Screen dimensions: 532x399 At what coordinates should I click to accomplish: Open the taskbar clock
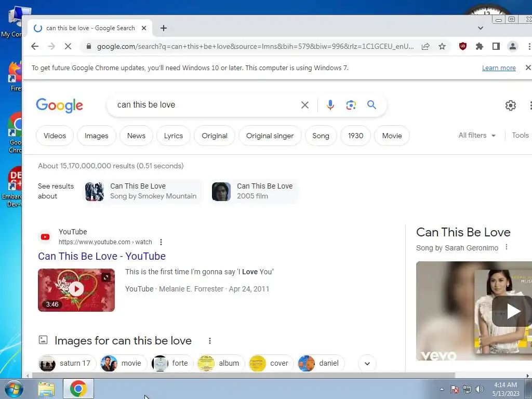(x=506, y=389)
